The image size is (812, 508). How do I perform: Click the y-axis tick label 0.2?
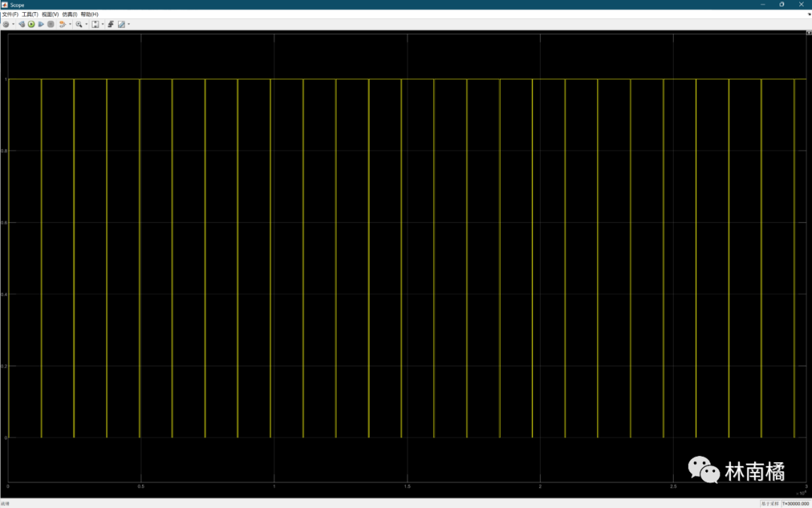click(x=5, y=366)
